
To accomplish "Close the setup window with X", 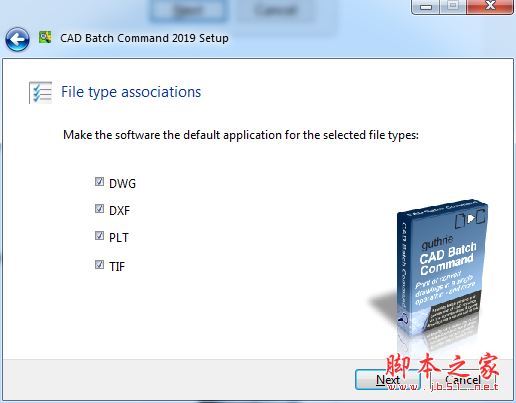I will pos(490,6).
